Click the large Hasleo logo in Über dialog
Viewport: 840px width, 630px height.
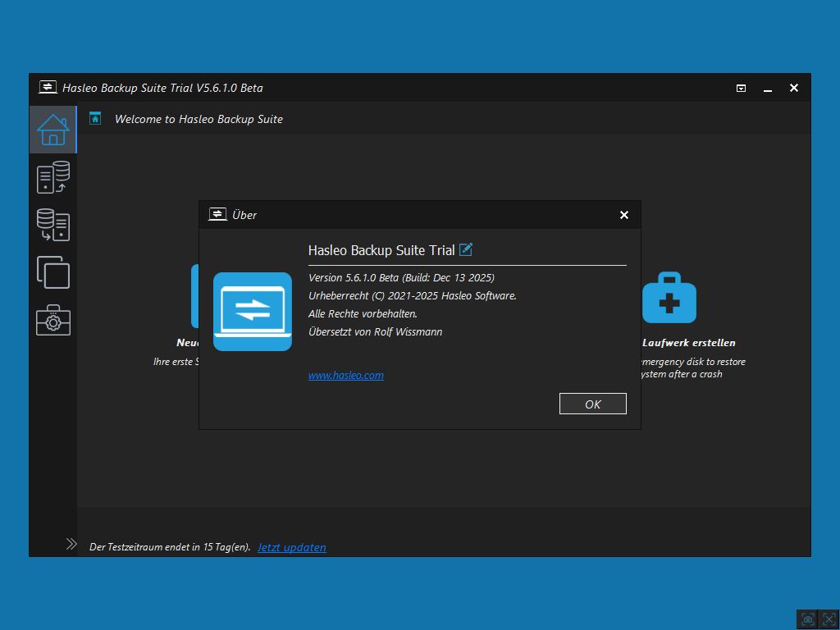pyautogui.click(x=253, y=312)
